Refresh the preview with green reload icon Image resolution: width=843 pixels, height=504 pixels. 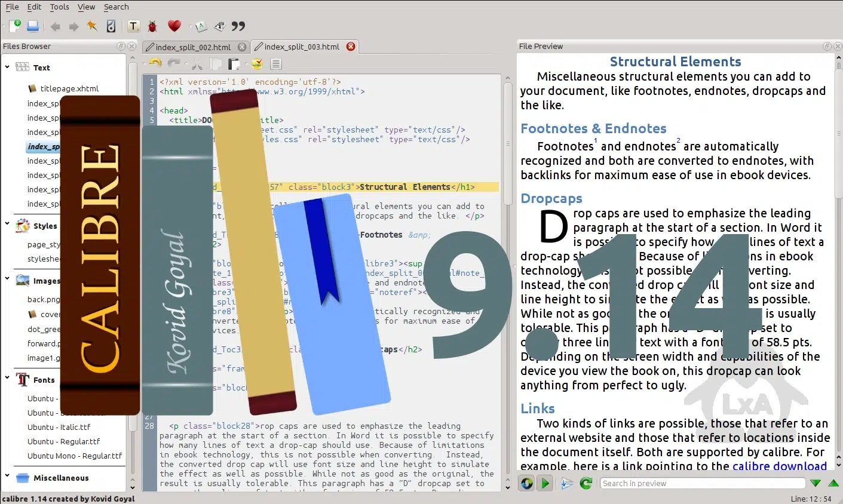click(x=586, y=483)
